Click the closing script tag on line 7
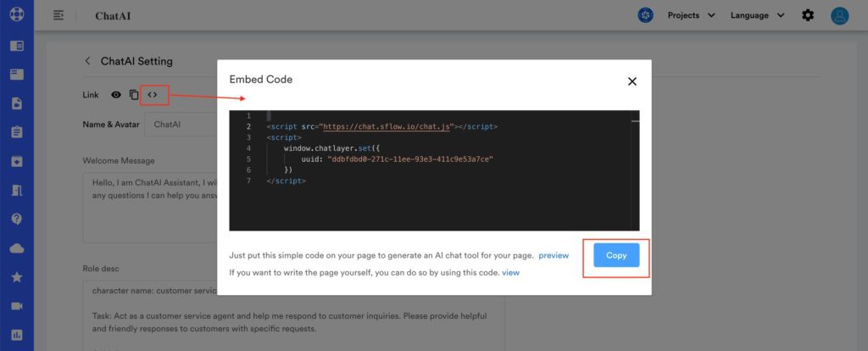Viewport: 868px width, 351px height. pos(286,181)
